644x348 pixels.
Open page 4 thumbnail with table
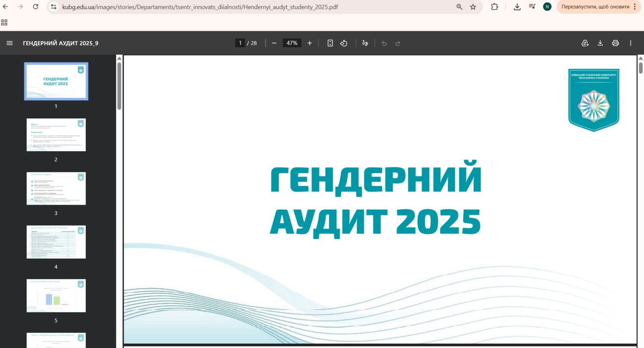[x=56, y=242]
